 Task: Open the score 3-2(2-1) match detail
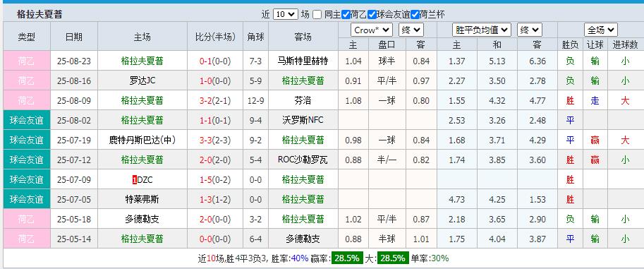click(x=215, y=101)
